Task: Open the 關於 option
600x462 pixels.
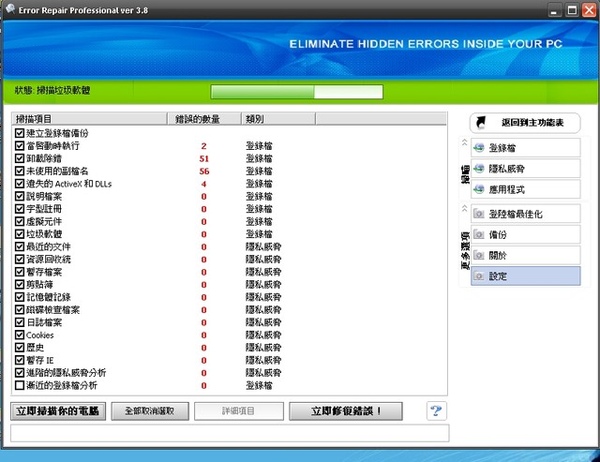Action: point(525,255)
